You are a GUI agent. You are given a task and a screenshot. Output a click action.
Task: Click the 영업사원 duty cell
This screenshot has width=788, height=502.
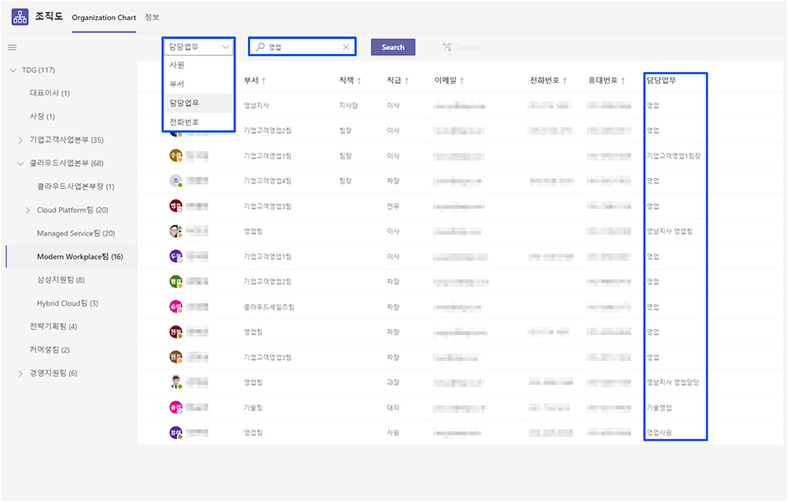(x=659, y=433)
